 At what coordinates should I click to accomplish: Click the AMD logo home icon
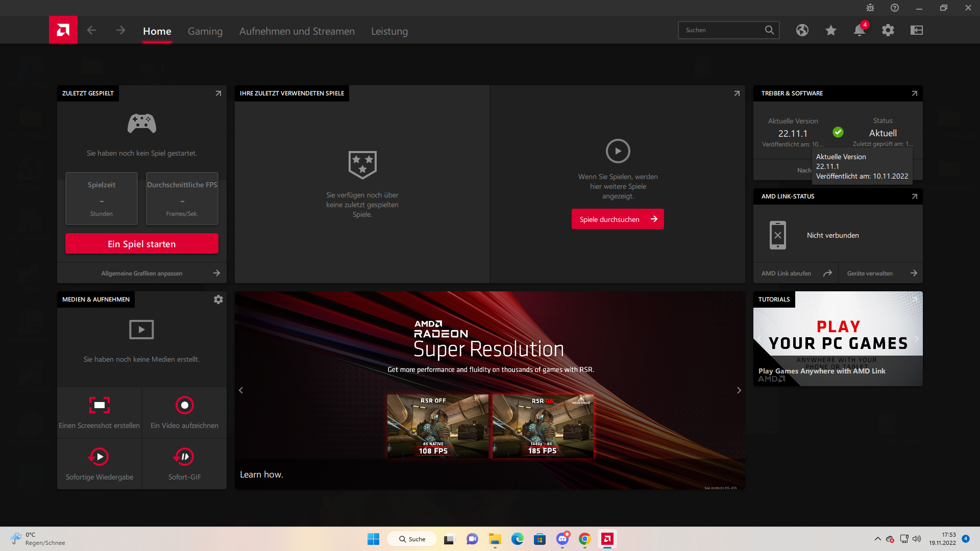63,30
